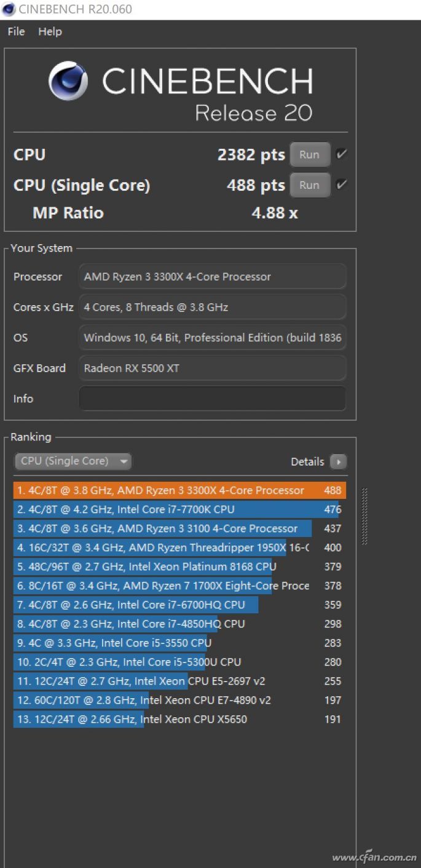Select ranking row 3 AMD Ryzen 3 3100
421x868 pixels.
(x=179, y=528)
